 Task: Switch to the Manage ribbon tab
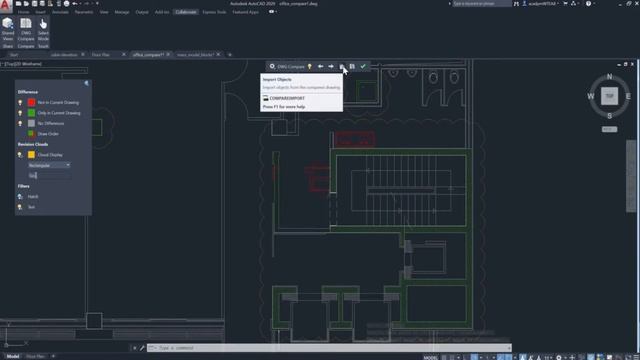122,12
